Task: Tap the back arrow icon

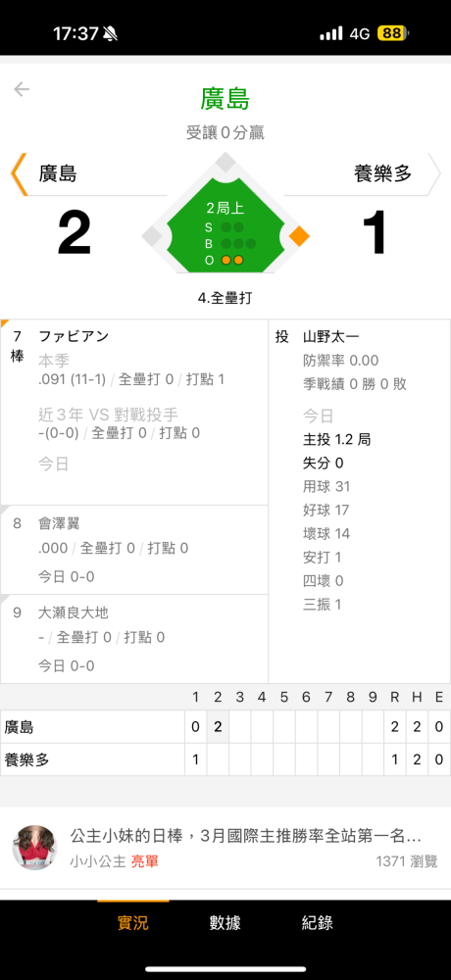Action: tap(22, 89)
